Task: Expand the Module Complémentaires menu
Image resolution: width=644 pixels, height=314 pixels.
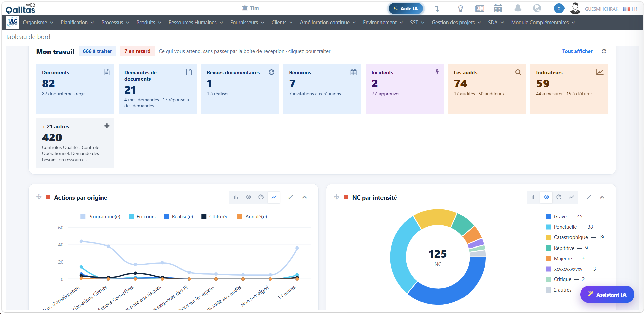Action: (x=543, y=23)
